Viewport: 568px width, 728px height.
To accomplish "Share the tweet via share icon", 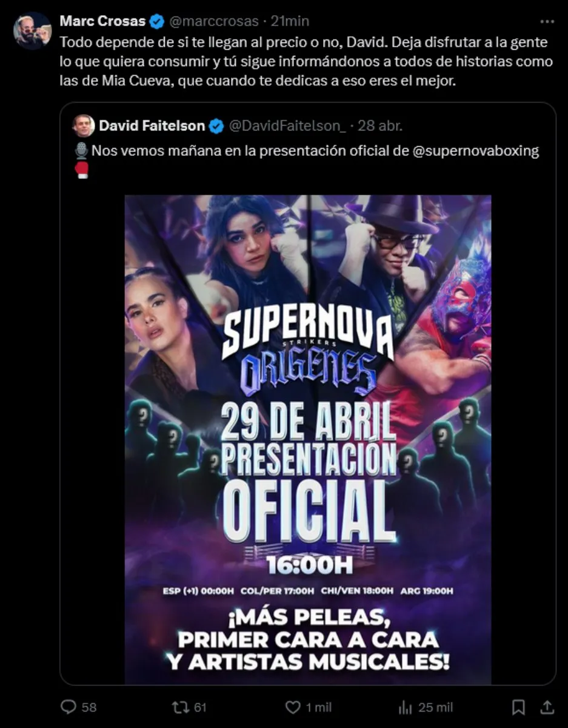I will (x=546, y=707).
